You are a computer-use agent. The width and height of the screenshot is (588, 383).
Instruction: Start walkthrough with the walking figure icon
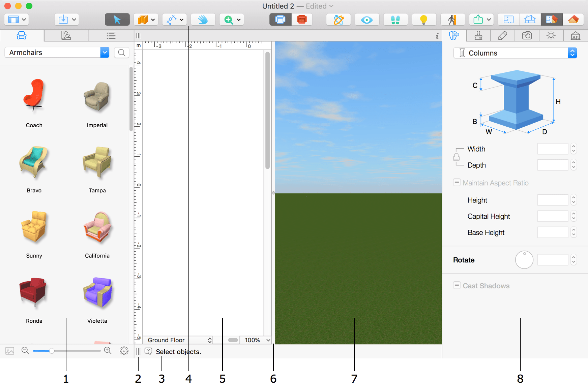click(452, 20)
